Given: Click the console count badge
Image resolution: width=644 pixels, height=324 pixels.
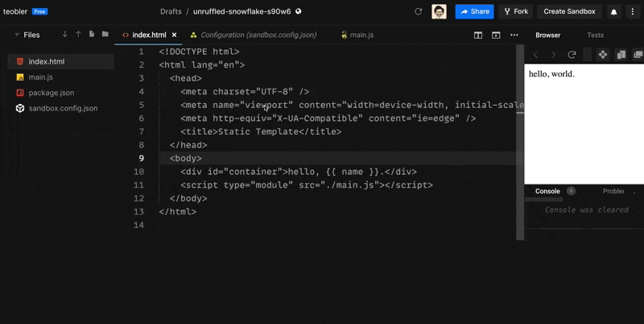Looking at the screenshot, I should pos(571,191).
